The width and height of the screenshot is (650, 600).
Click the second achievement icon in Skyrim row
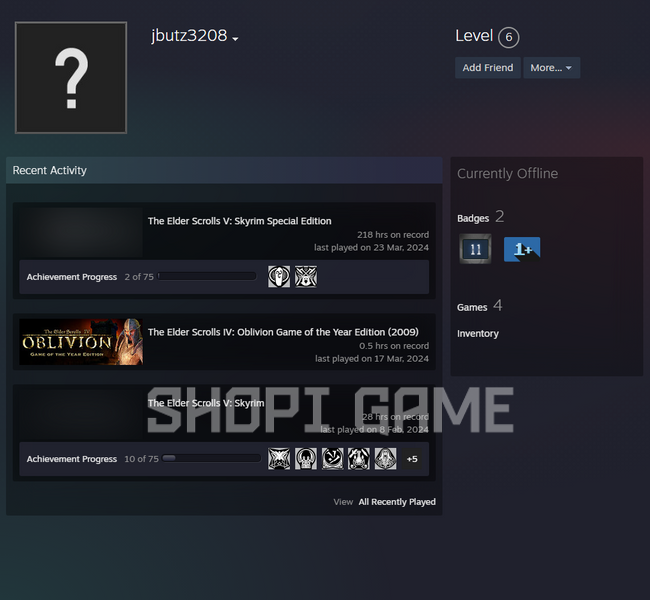(x=306, y=459)
